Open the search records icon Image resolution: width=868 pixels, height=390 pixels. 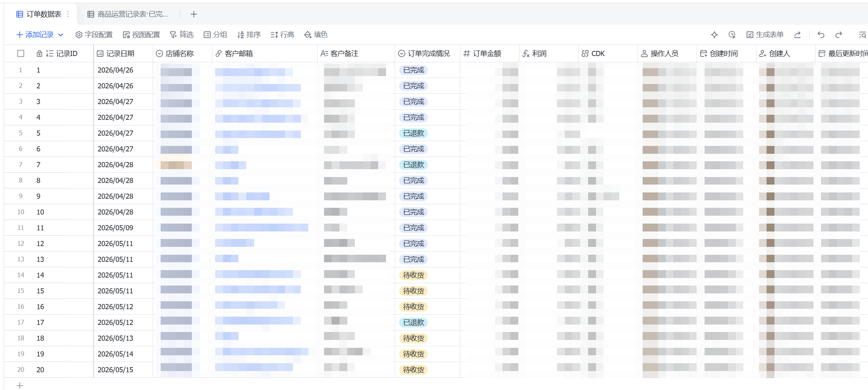click(862, 35)
